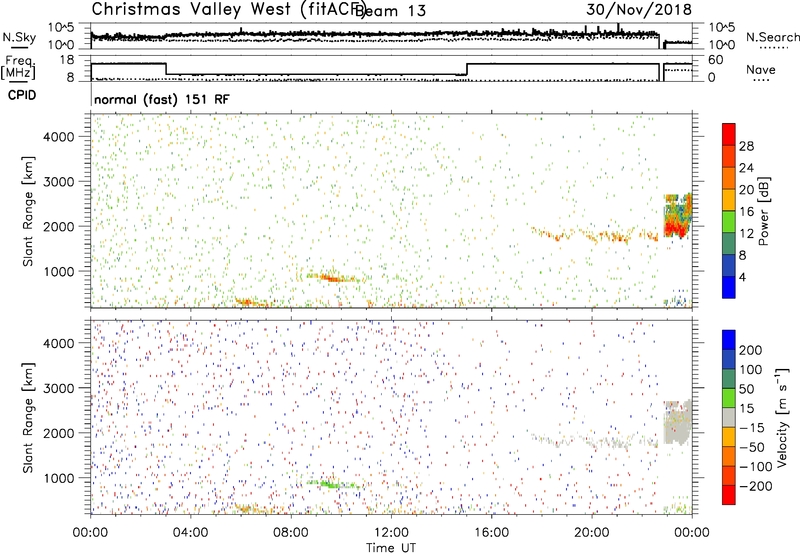Click the '20:00' time tick label

pos(592,533)
